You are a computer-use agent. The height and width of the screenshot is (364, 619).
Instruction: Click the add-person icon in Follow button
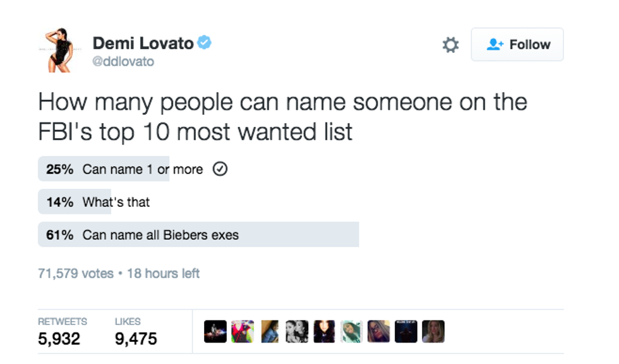(495, 45)
